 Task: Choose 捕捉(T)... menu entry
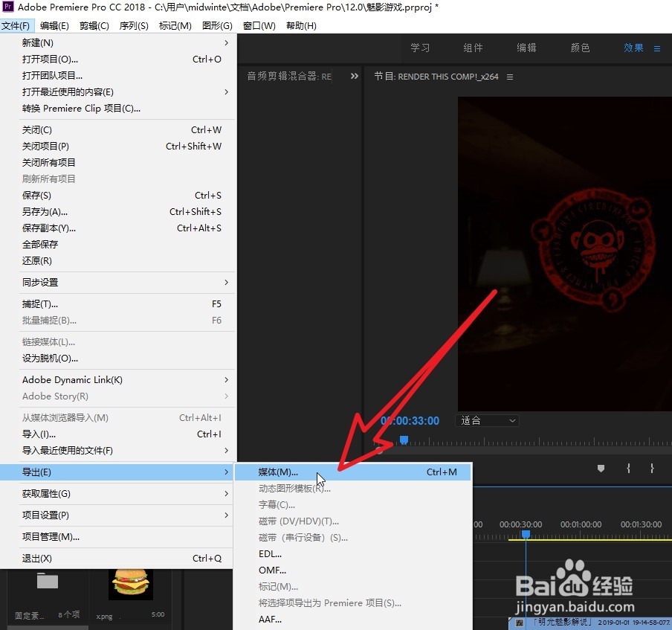[118, 303]
